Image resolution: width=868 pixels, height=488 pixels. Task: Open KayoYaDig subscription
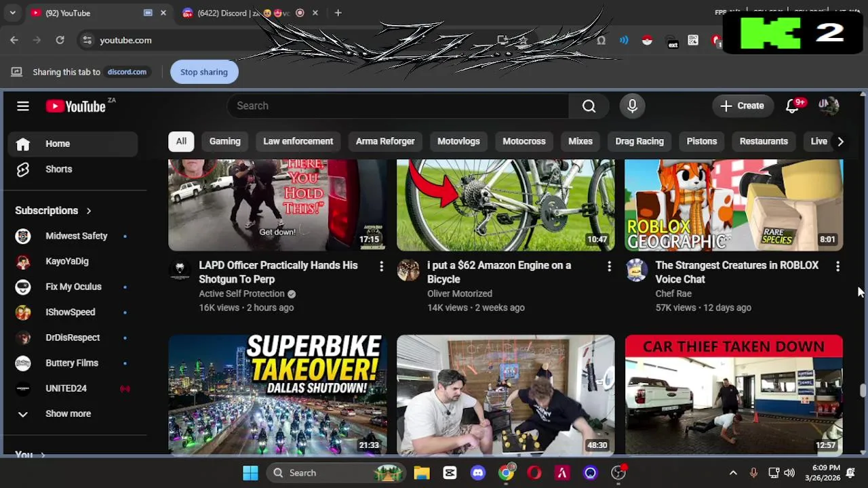click(73, 261)
